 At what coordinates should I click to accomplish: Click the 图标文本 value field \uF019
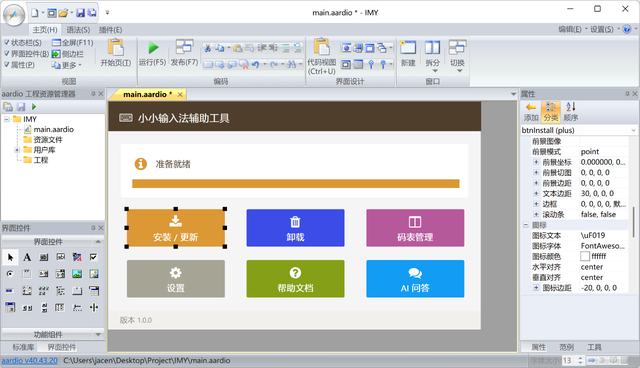point(604,235)
